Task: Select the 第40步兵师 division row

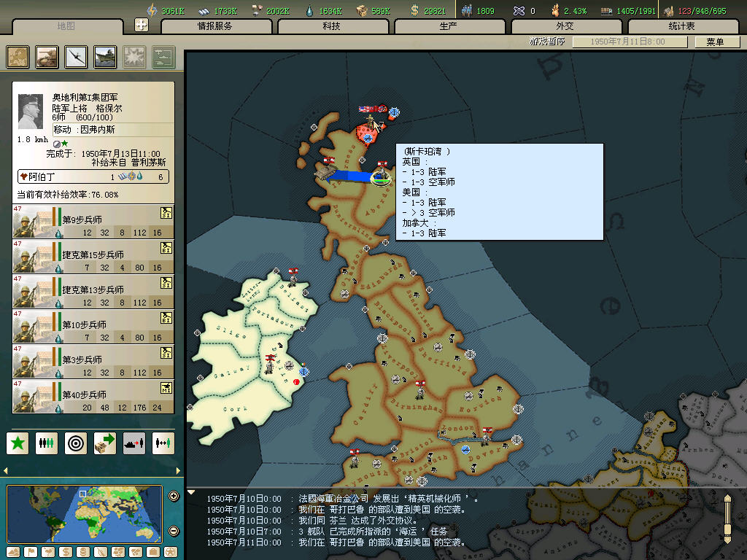Action: click(x=93, y=396)
